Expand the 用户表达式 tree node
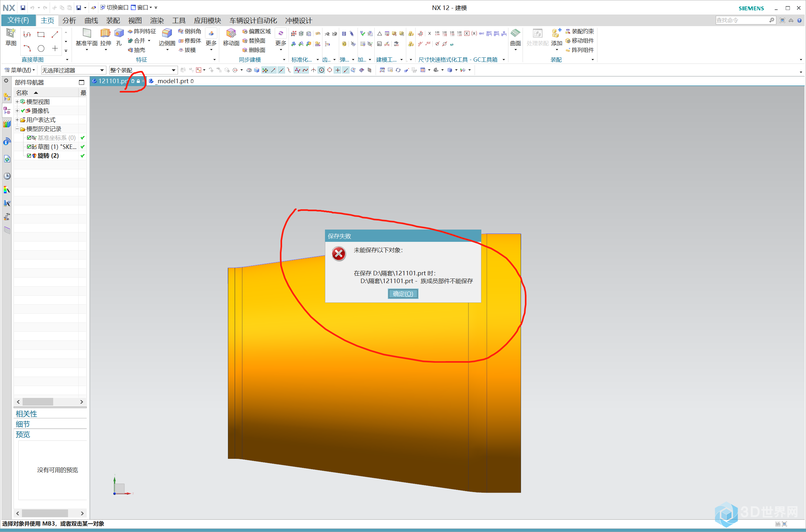 17,120
